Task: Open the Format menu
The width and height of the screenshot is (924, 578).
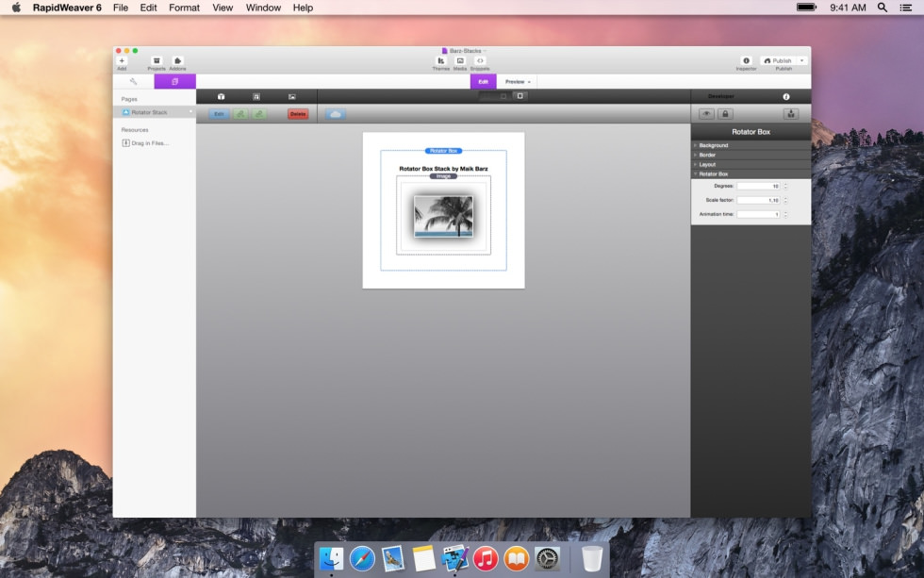Action: pos(184,8)
